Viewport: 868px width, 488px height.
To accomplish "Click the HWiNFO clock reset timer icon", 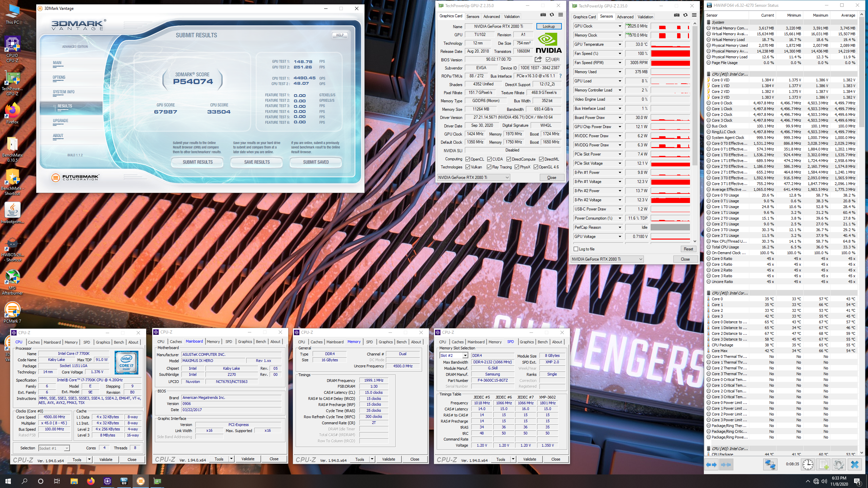I will (x=808, y=465).
